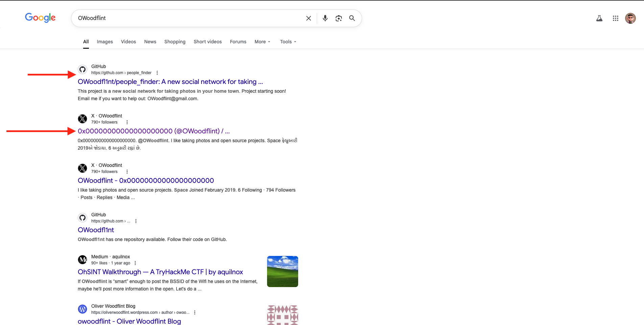Open the Google account profile avatar
644x325 pixels.
630,18
